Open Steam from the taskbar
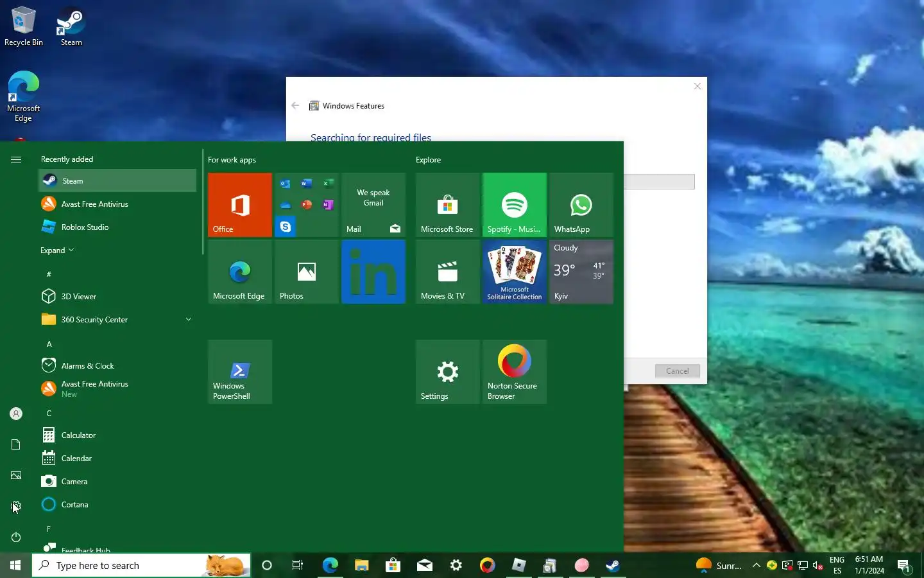Screen dimensions: 924x578 [613, 565]
